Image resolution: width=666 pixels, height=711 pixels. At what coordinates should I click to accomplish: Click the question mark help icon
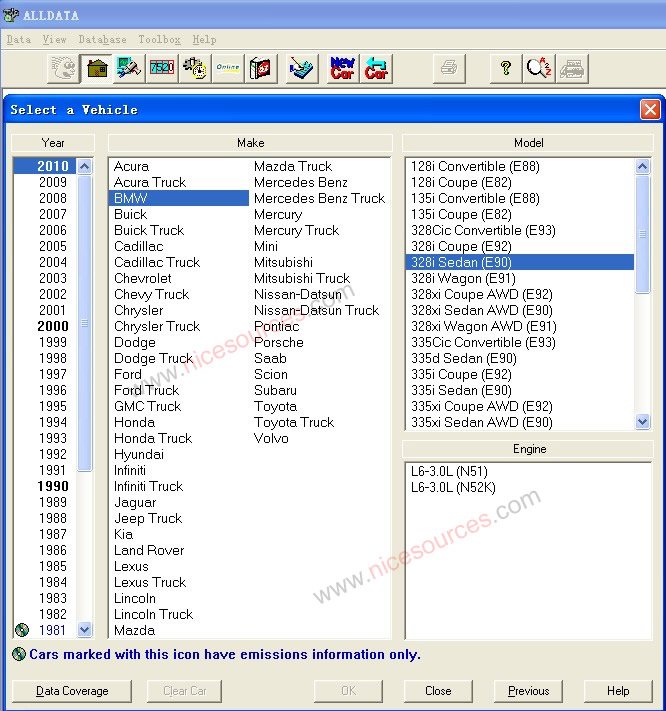[x=506, y=68]
